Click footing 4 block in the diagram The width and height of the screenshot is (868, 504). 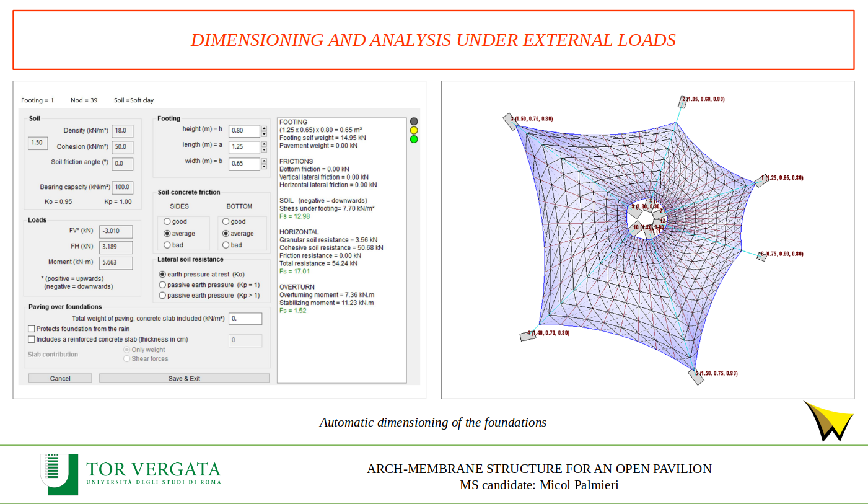tap(528, 336)
